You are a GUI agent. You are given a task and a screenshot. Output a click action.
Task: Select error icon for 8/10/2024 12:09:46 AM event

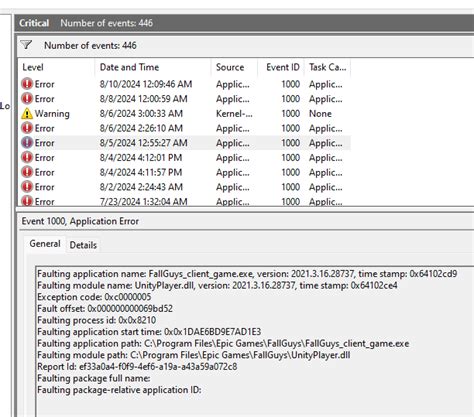tap(27, 84)
